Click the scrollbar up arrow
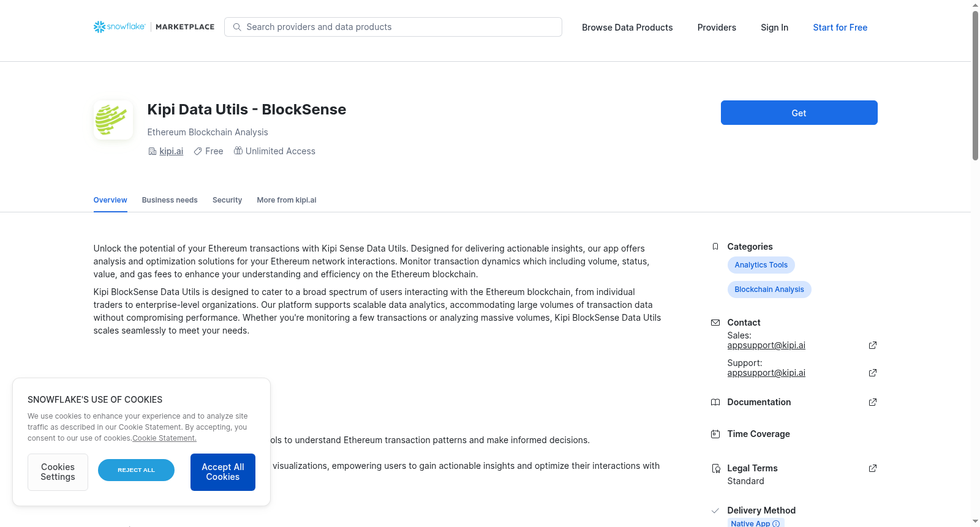This screenshot has width=980, height=527. click(x=975, y=5)
